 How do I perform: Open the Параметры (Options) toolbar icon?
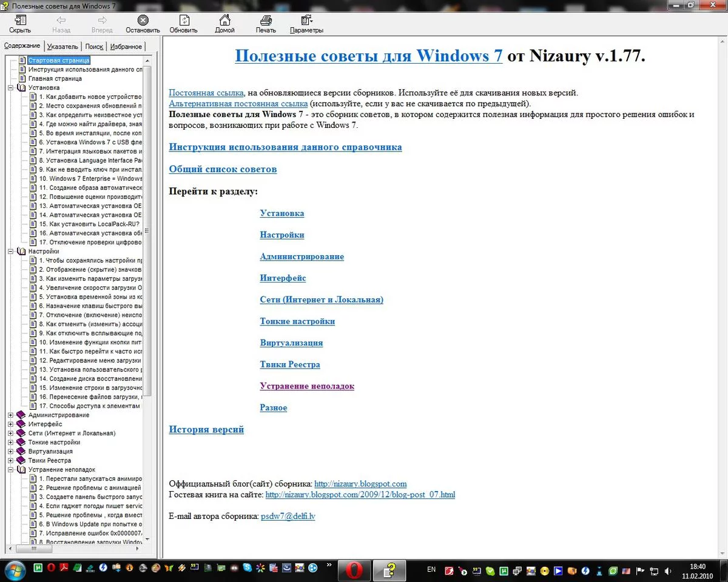[x=306, y=24]
